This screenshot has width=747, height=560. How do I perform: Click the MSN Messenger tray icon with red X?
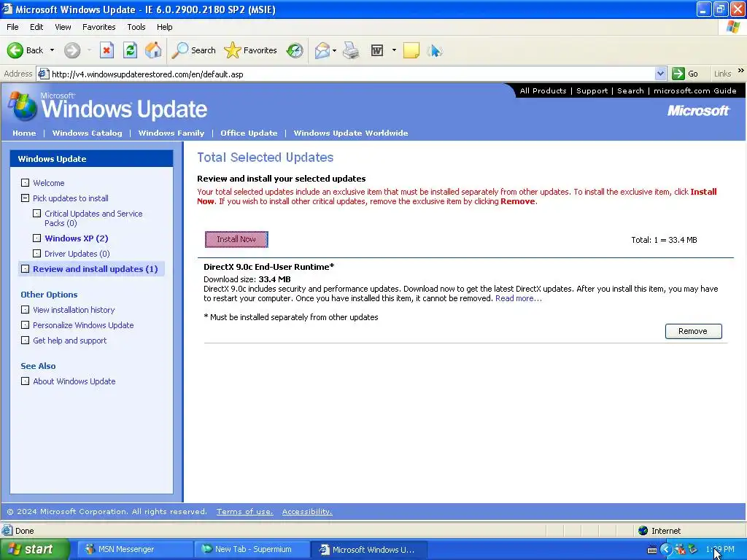coord(679,550)
